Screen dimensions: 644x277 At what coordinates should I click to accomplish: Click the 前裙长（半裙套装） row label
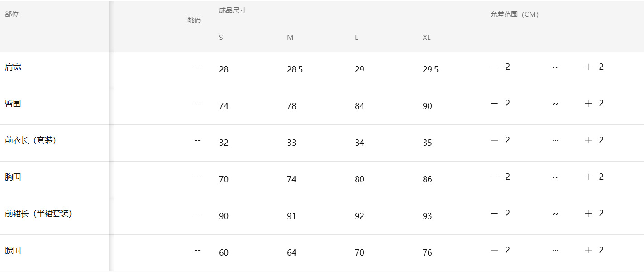coord(38,214)
